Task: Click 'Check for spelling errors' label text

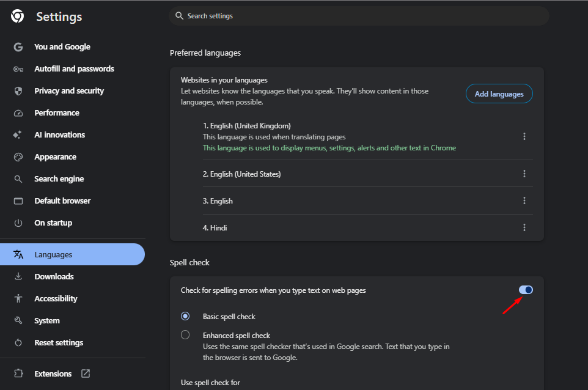Action: 273,290
